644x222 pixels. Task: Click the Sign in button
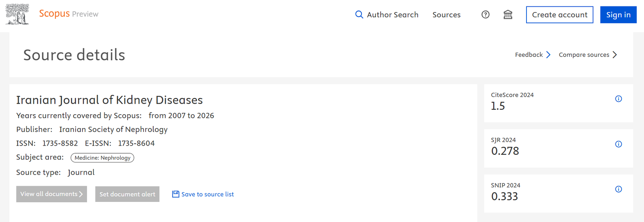coord(618,15)
